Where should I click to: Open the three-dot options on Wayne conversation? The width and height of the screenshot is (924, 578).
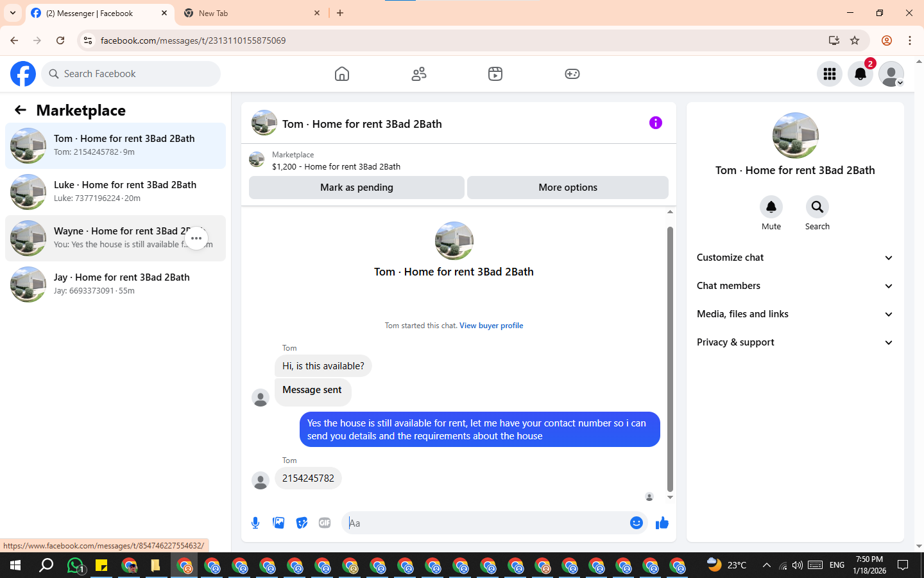coord(196,238)
